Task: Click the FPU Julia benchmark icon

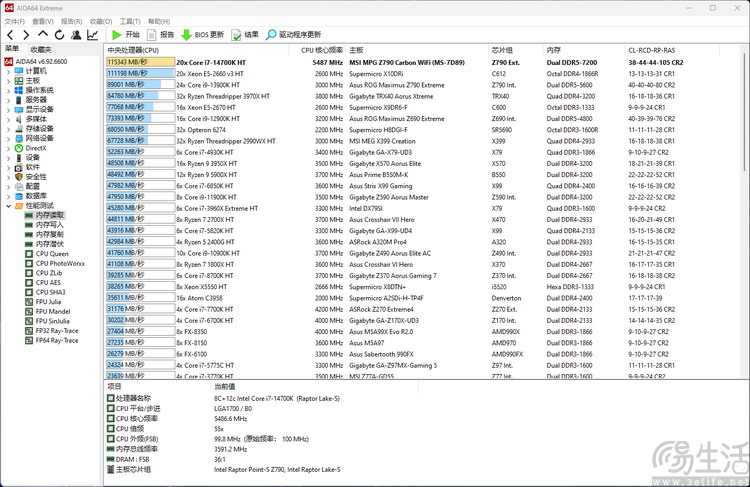Action: [x=29, y=302]
